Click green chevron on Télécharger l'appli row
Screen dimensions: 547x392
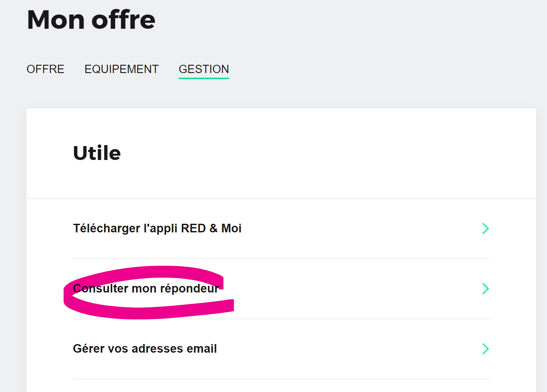point(485,228)
